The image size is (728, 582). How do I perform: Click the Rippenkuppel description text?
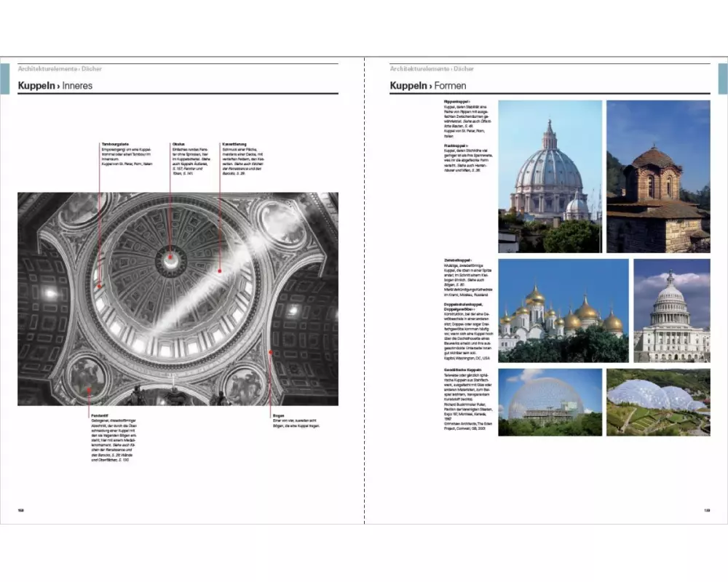[467, 119]
